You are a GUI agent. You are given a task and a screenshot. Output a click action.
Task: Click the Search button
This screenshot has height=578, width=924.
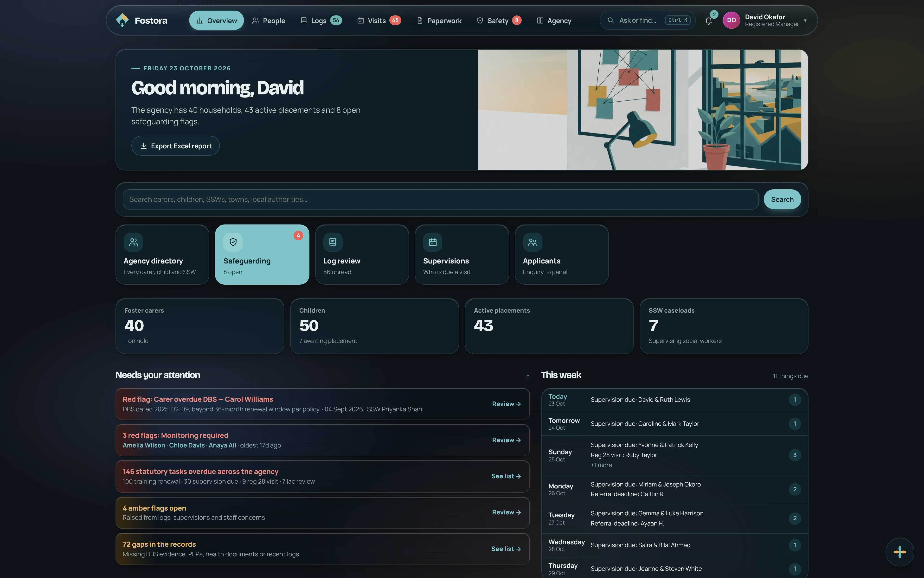tap(782, 199)
